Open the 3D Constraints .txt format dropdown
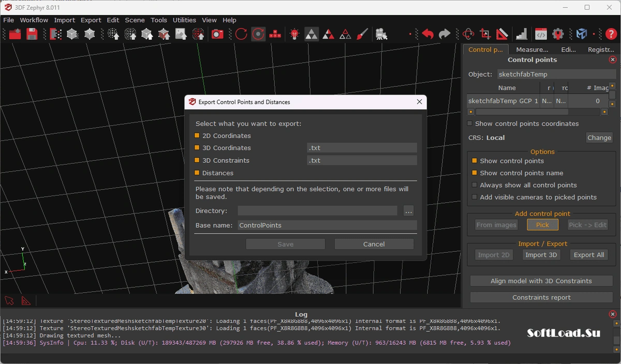The height and width of the screenshot is (364, 621). click(x=362, y=160)
